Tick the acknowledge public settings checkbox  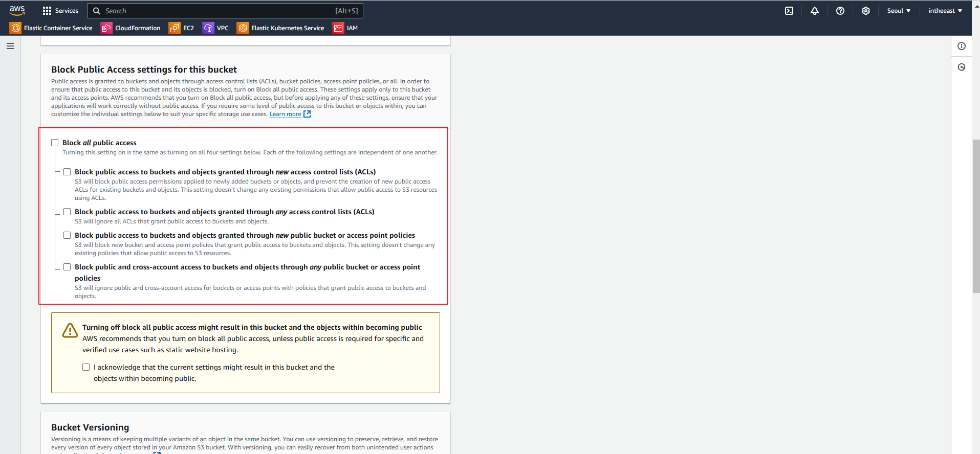(x=86, y=367)
